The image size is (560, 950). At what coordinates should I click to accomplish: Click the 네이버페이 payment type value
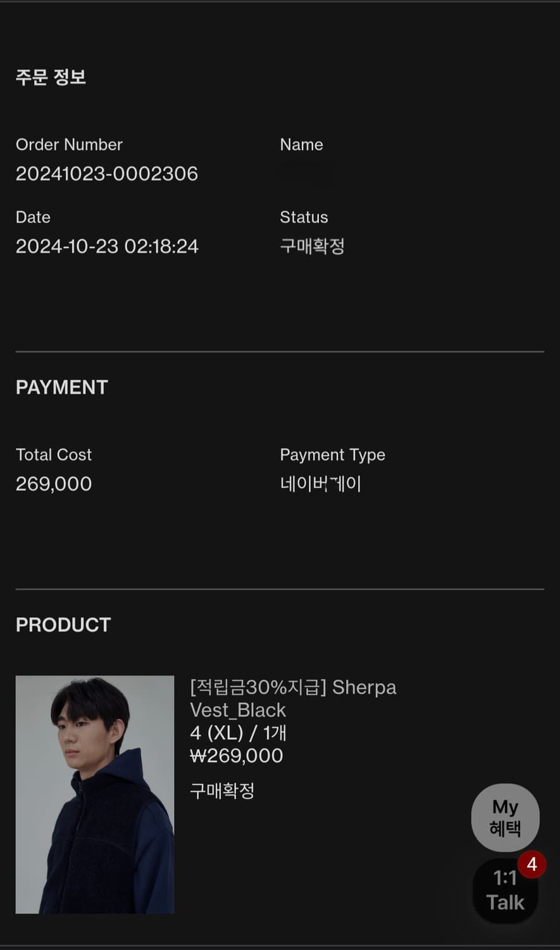click(320, 484)
